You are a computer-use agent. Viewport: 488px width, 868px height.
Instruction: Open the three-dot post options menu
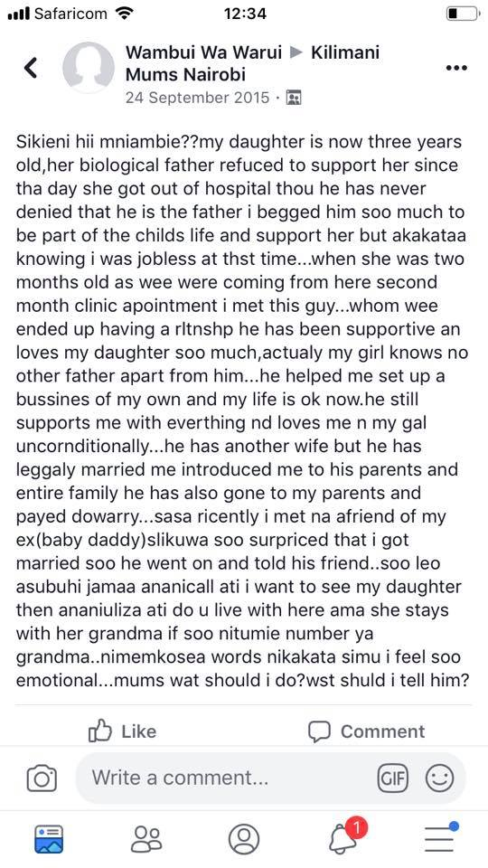[456, 68]
